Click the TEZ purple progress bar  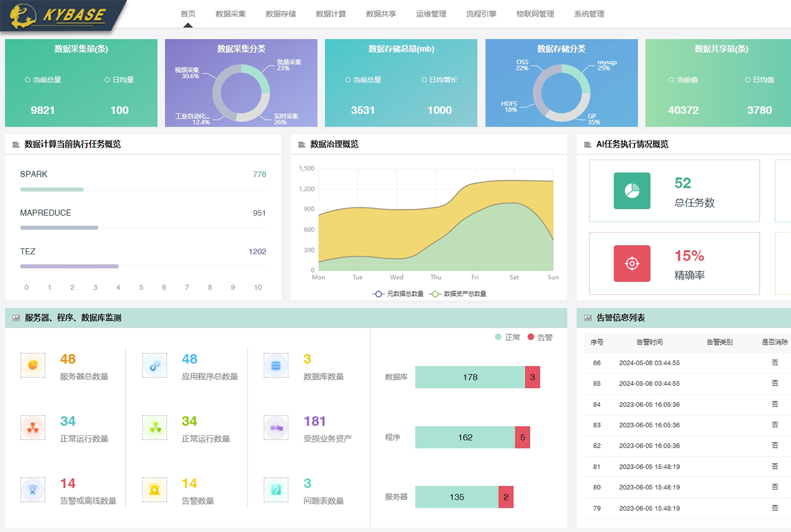point(69,266)
